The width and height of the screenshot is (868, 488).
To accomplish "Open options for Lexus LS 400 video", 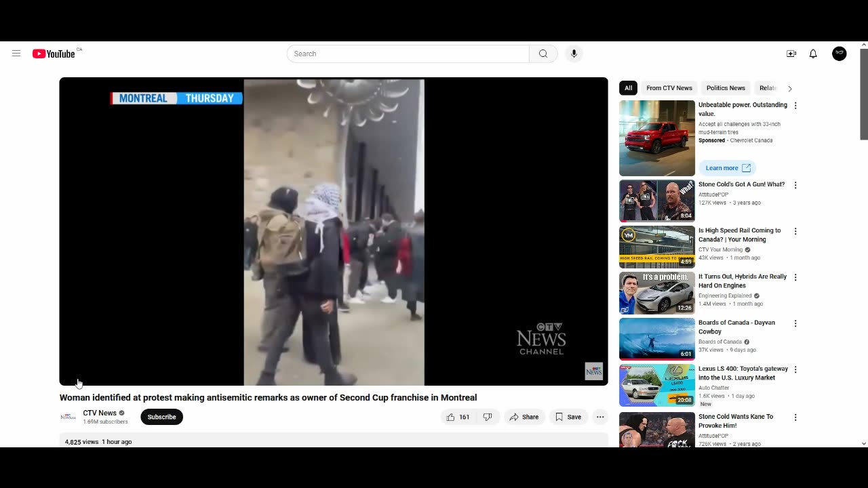I will pos(795,369).
